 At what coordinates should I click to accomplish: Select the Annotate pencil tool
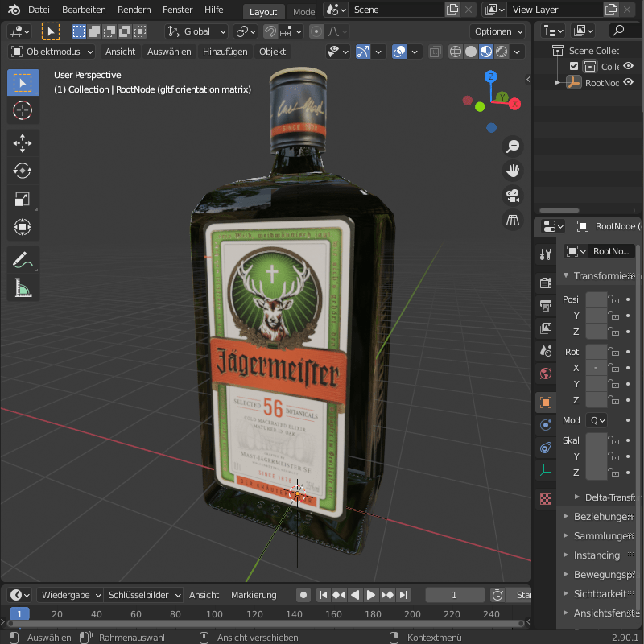coord(23,260)
